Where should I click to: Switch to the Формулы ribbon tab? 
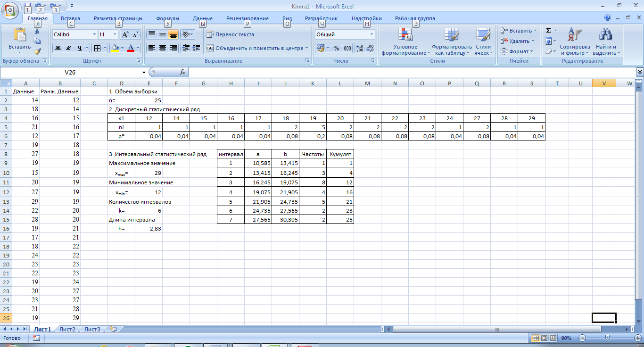167,18
